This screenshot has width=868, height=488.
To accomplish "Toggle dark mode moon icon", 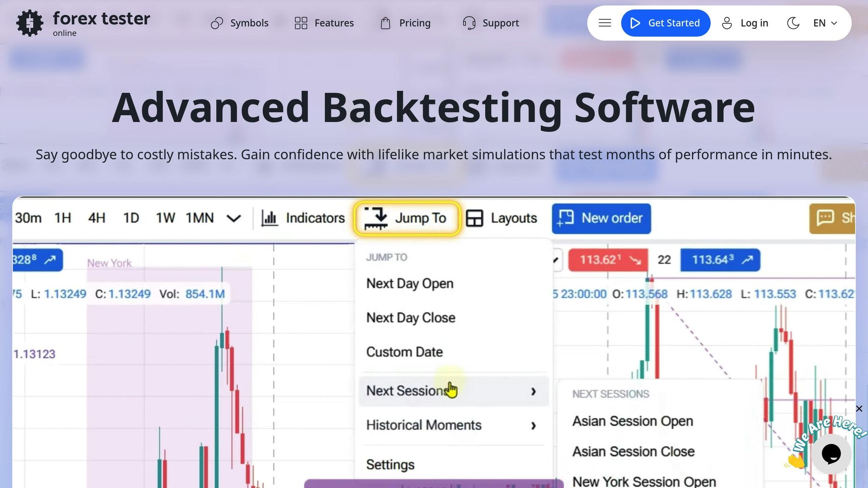I will [793, 23].
